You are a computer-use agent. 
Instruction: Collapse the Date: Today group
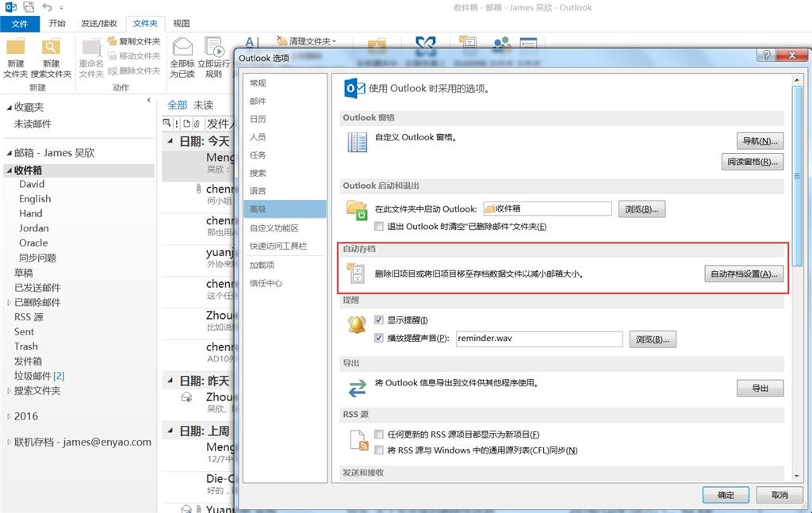click(170, 141)
